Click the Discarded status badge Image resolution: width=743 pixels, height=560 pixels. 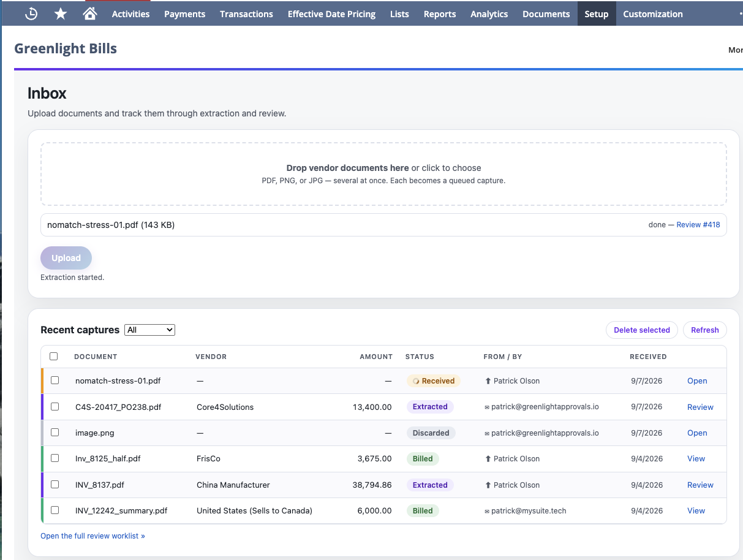click(x=431, y=433)
